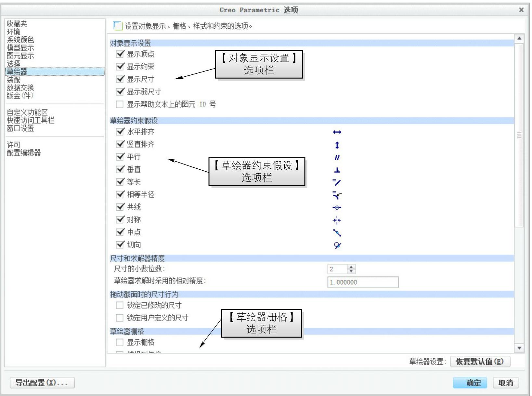This screenshot has width=532, height=396.
Task: Toggle 切向 constraint checkbox
Action: pyautogui.click(x=120, y=244)
